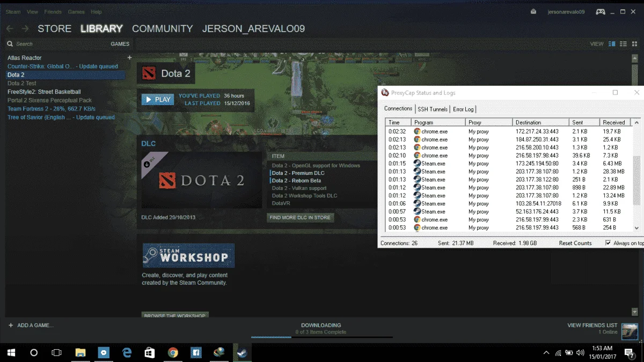Open the Steam menu
This screenshot has height=362, width=644.
click(13, 12)
